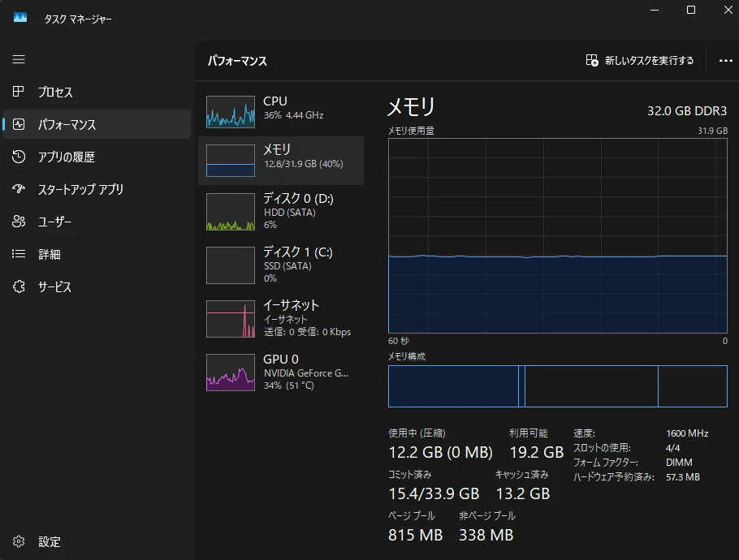Open the サービス page

pos(97,286)
